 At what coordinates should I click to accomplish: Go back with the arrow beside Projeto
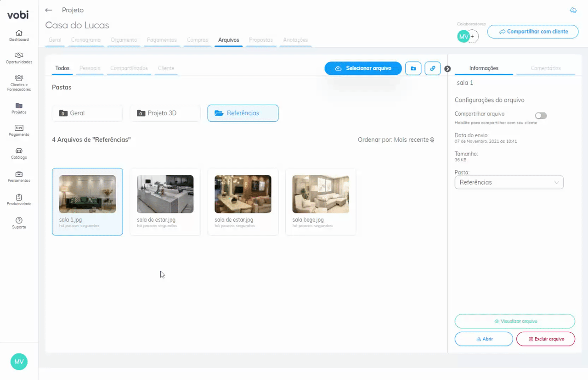pyautogui.click(x=49, y=10)
